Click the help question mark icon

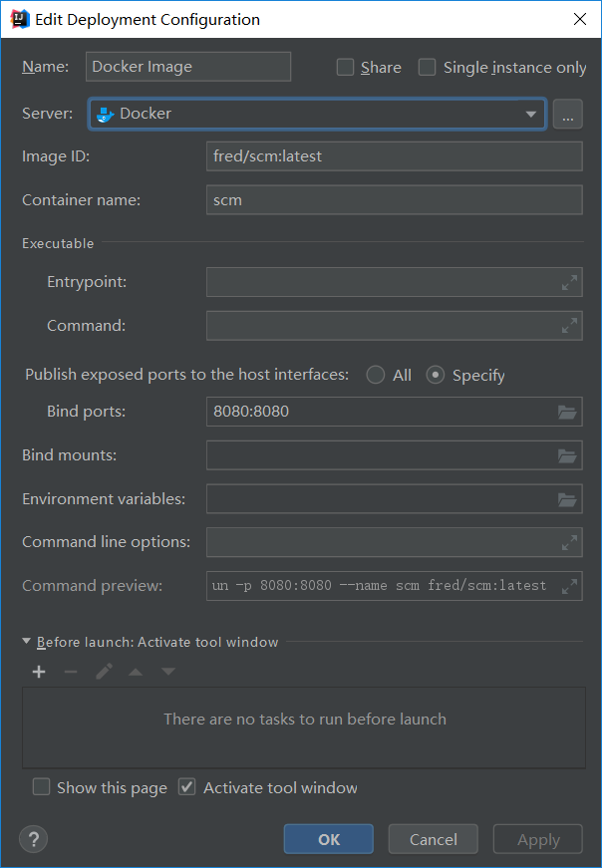[x=33, y=839]
